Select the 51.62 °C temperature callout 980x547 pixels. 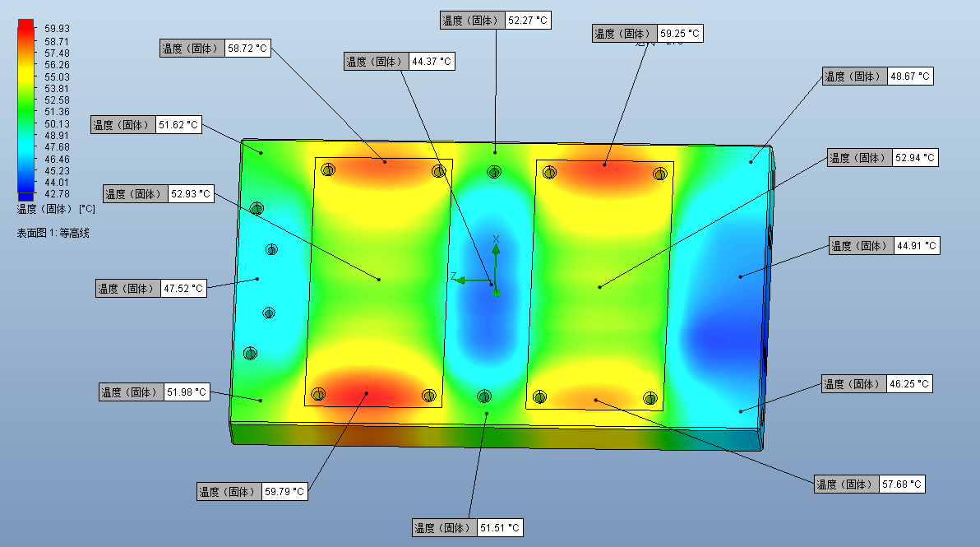click(146, 125)
